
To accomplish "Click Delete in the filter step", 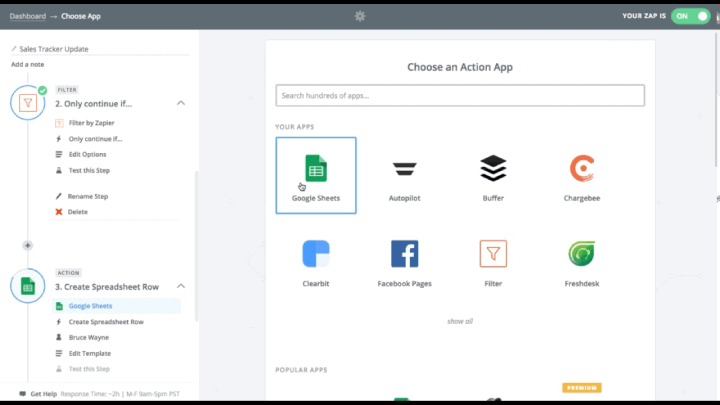I will (x=77, y=212).
